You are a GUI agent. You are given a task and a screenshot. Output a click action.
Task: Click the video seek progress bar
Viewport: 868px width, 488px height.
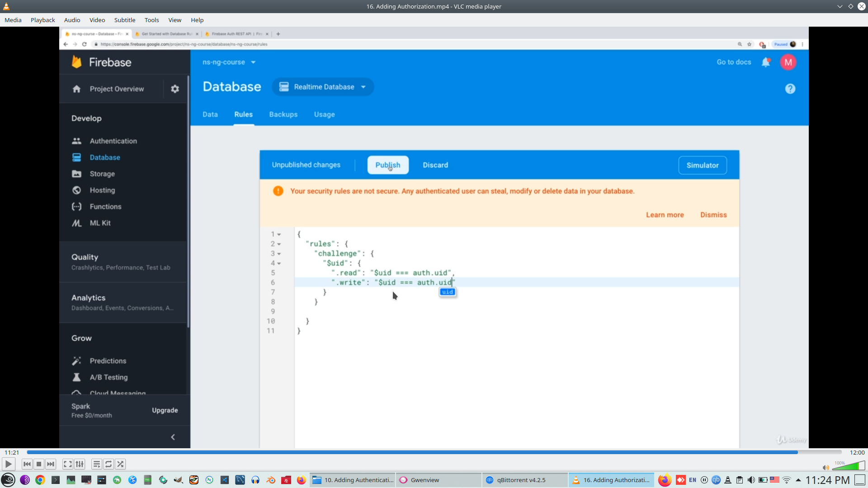pos(434,452)
